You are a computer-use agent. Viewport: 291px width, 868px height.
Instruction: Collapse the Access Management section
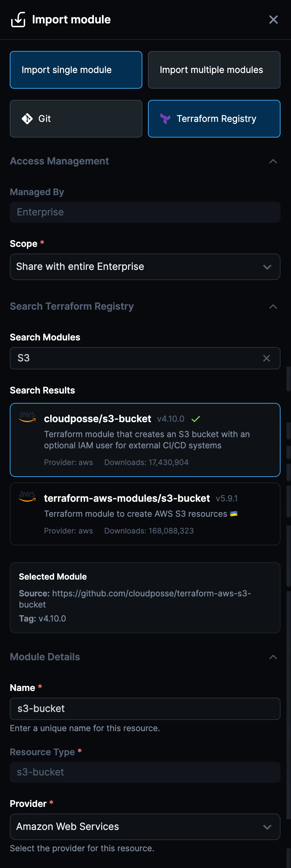pos(274,161)
